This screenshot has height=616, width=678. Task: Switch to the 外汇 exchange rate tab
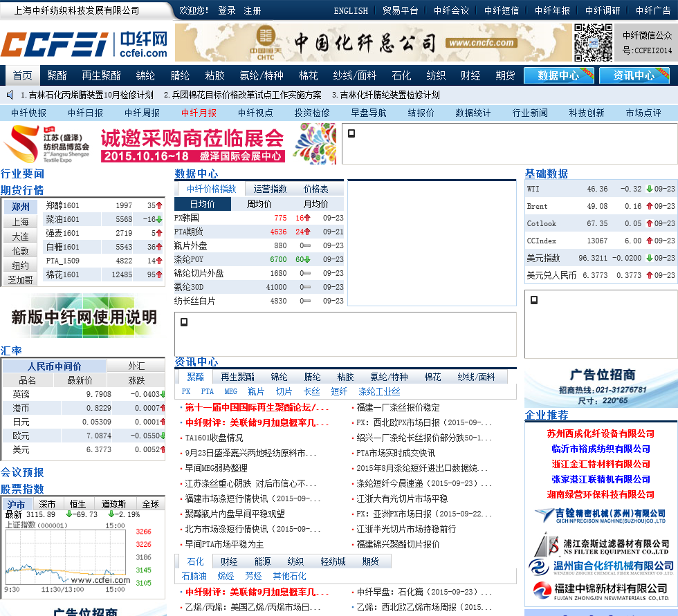[136, 366]
